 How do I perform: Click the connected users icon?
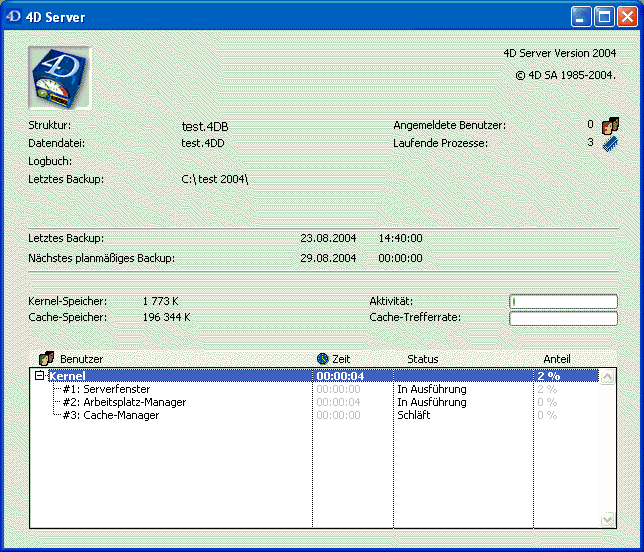pyautogui.click(x=611, y=126)
